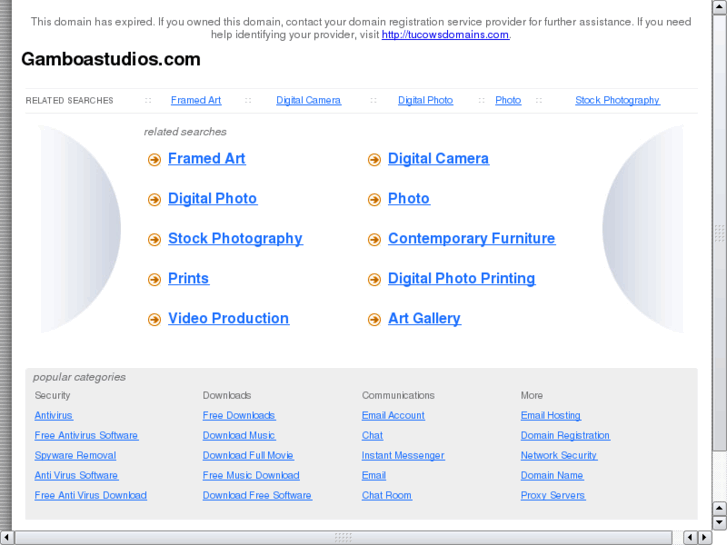Screen dimensions: 727x545
Task: Click the orange arrow icon beside Stock Photography
Action: 154,239
